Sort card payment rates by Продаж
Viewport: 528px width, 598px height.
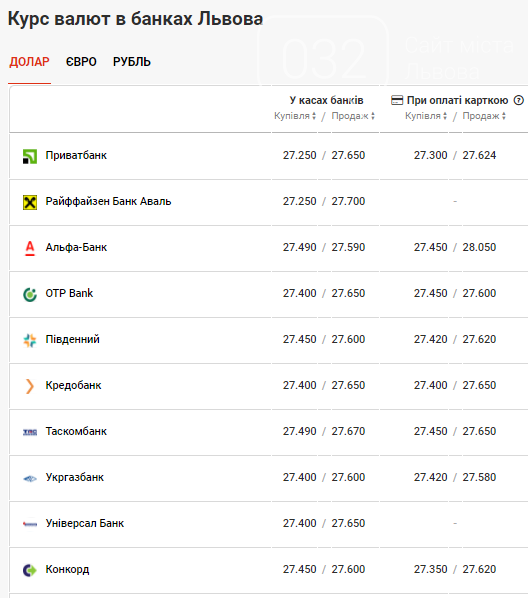click(x=484, y=116)
